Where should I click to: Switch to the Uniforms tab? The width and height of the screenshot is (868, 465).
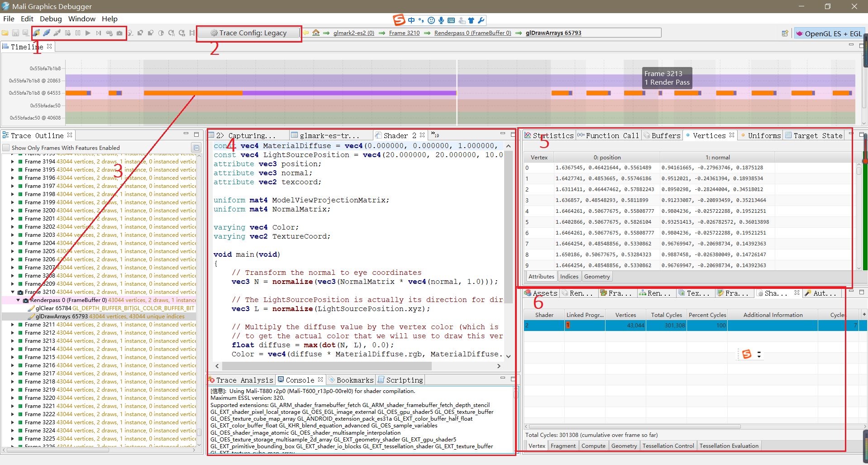coord(765,135)
